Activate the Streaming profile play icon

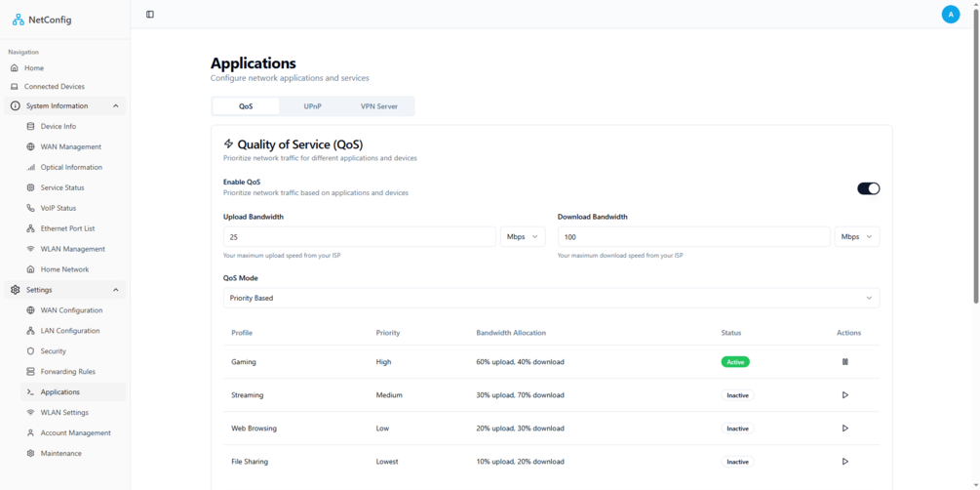844,395
